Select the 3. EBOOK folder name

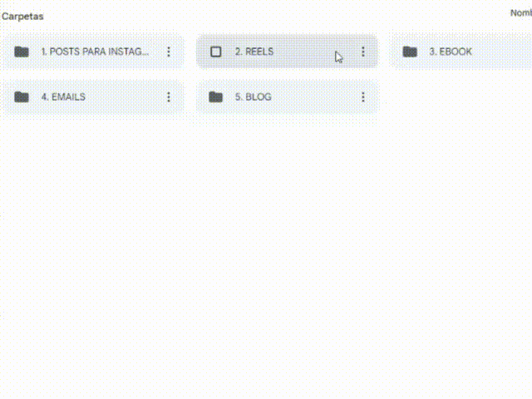click(451, 52)
